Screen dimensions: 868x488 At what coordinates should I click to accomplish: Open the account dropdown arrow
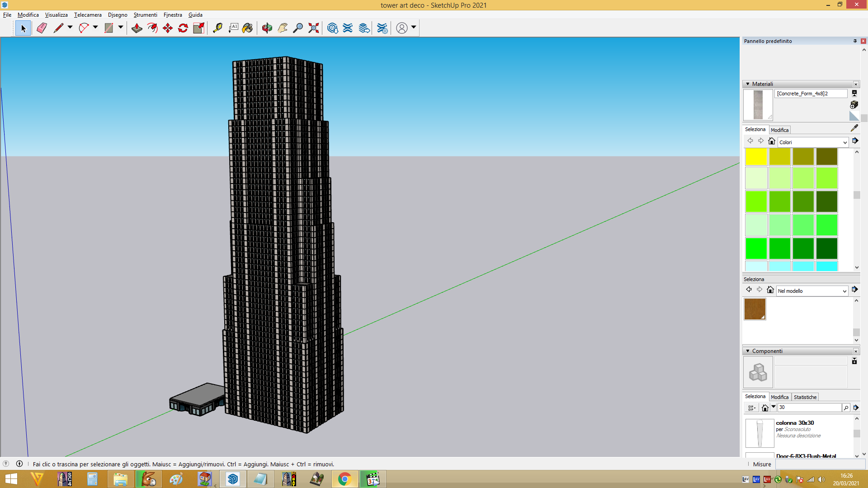414,28
